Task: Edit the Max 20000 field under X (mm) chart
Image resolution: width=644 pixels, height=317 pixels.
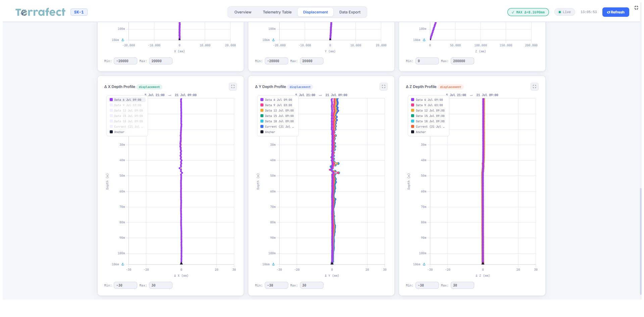Action: (x=161, y=61)
